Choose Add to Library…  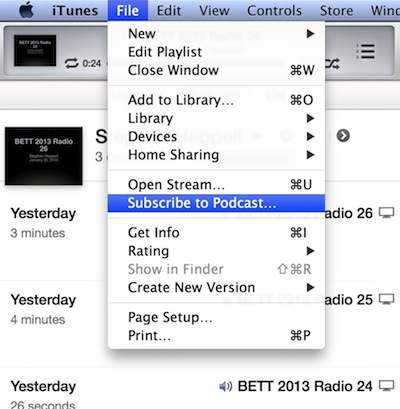[x=216, y=100]
